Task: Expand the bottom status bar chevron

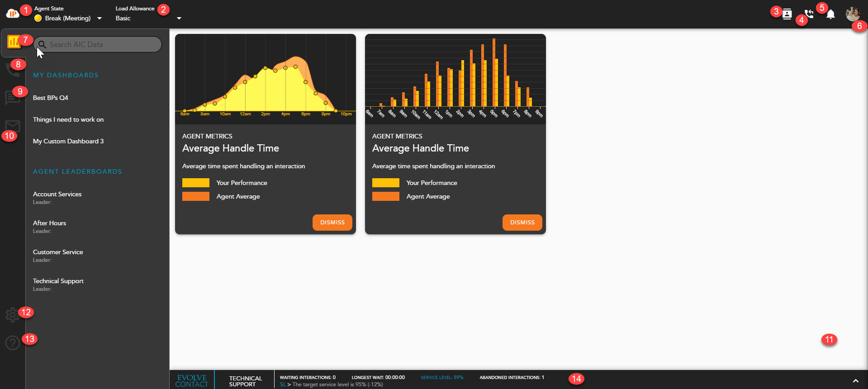Action: [855, 381]
